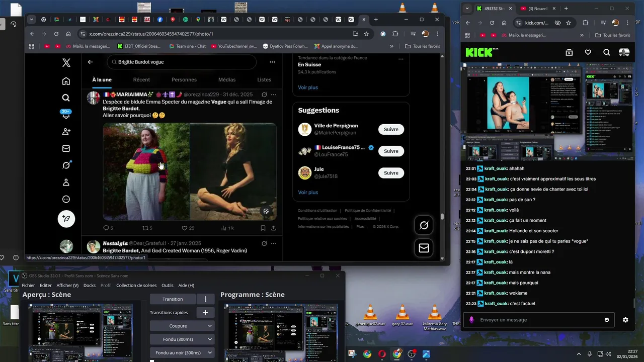Open X profile icon in left sidebar
The image size is (644, 362).
[x=66, y=183]
